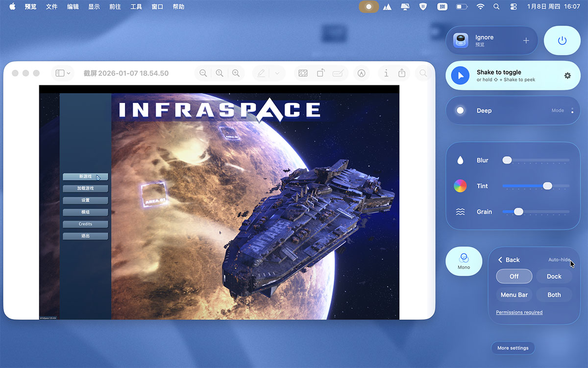588x368 pixels.
Task: Show the inspector info icon
Action: (x=386, y=73)
